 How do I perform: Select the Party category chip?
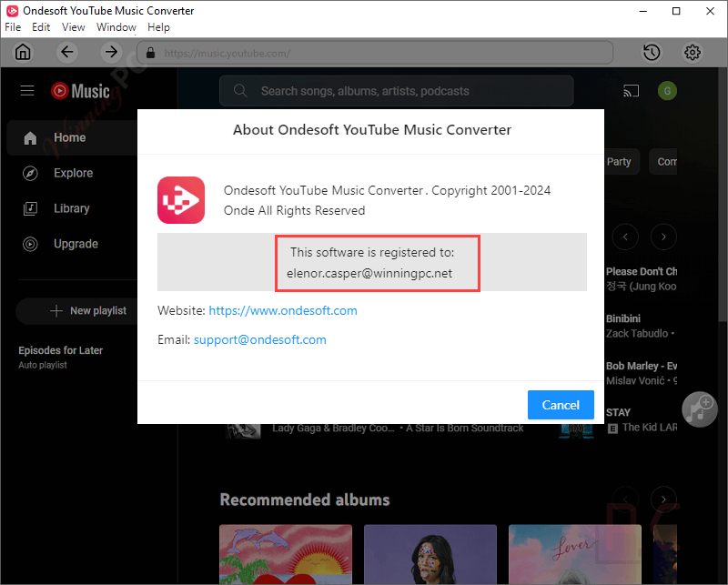point(622,162)
